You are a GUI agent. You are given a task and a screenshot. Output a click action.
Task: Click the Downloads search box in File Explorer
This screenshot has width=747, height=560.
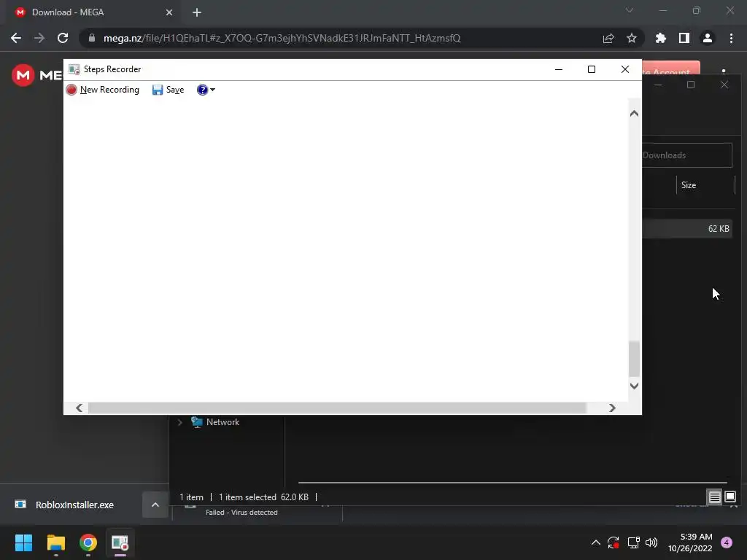[687, 155]
